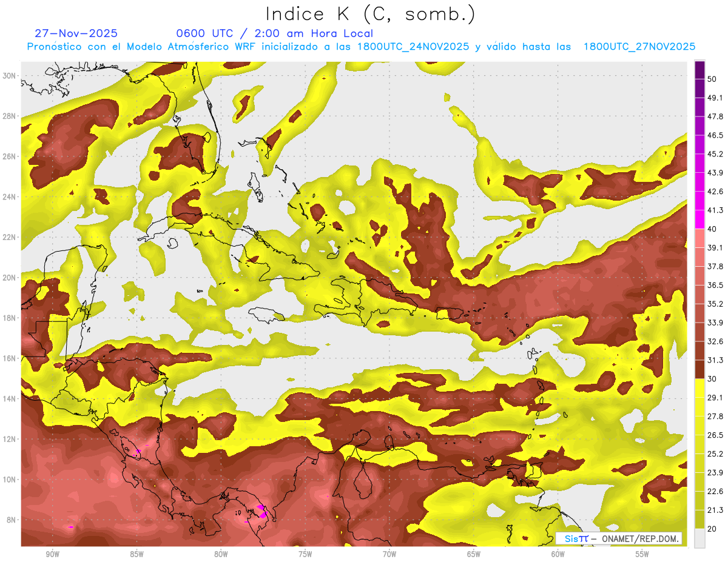
Task: Click the "28N" latitude label
Action: [x=10, y=116]
